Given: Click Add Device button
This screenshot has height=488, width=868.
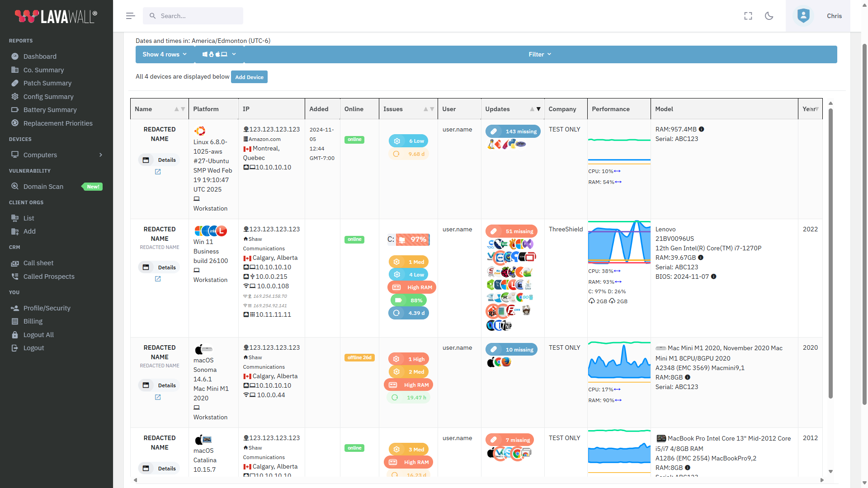Looking at the screenshot, I should tap(249, 77).
